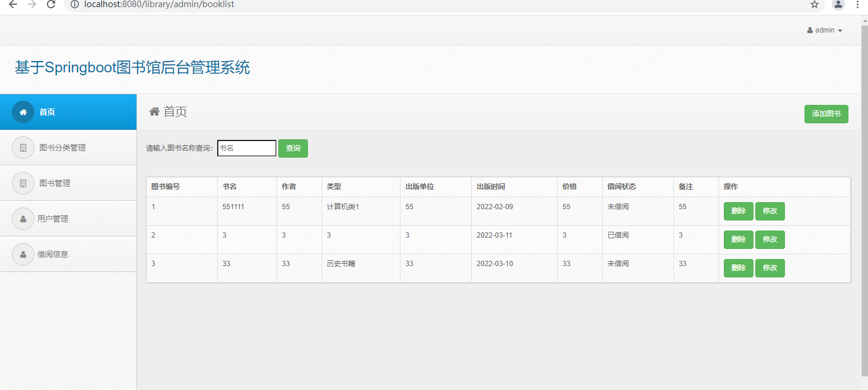Viewport: 868px width, 390px height.
Task: Go back using browser back arrow
Action: [13, 5]
